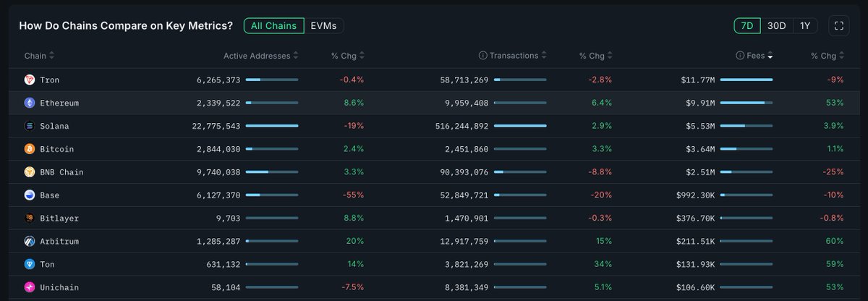Open the Arbitrum chain name
868x301 pixels.
click(59, 241)
